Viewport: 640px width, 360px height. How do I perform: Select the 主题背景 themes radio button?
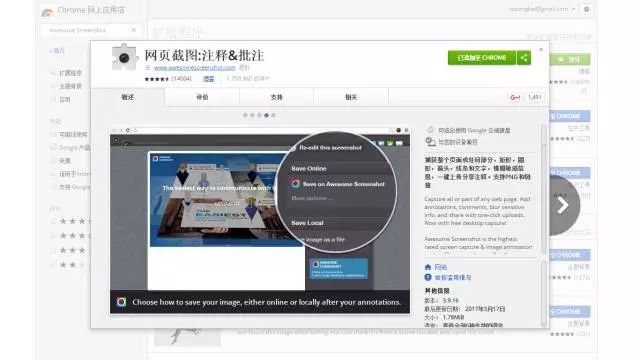(53, 86)
